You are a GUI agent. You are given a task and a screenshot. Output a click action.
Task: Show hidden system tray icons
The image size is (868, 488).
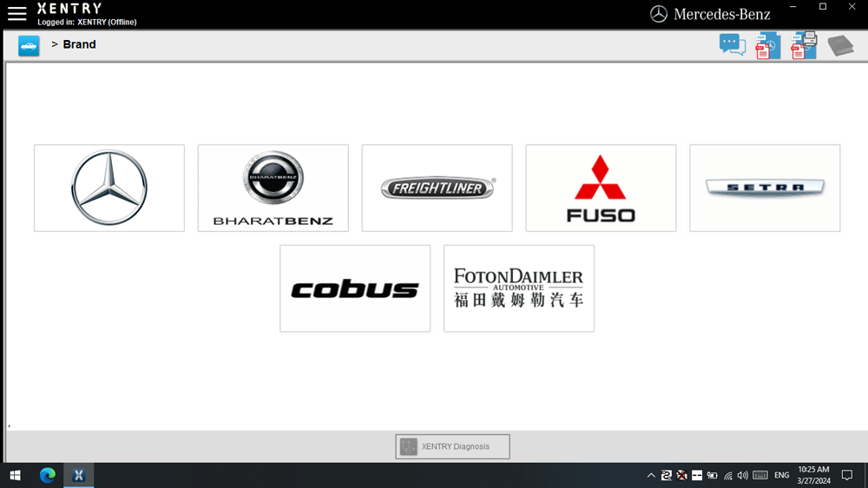tap(651, 475)
